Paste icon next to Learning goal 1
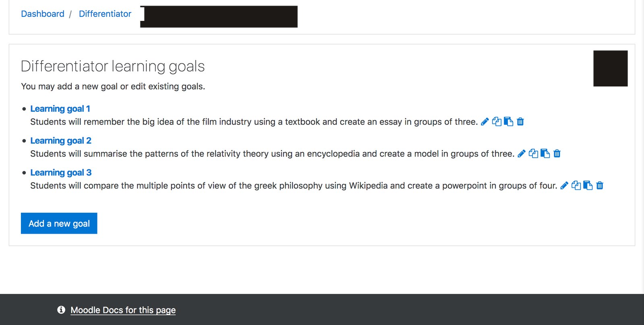The height and width of the screenshot is (325, 644). pos(508,121)
